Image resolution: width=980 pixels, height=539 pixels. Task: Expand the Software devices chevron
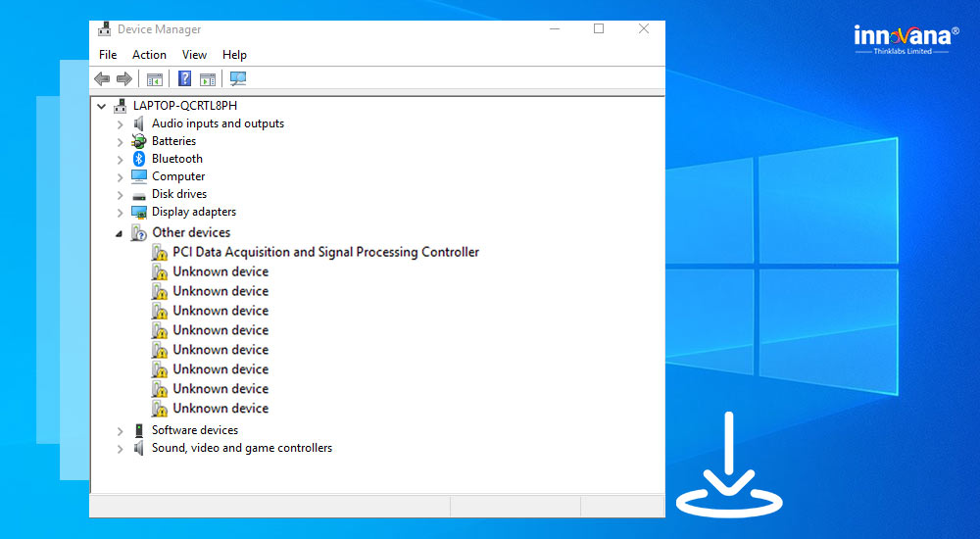120,431
